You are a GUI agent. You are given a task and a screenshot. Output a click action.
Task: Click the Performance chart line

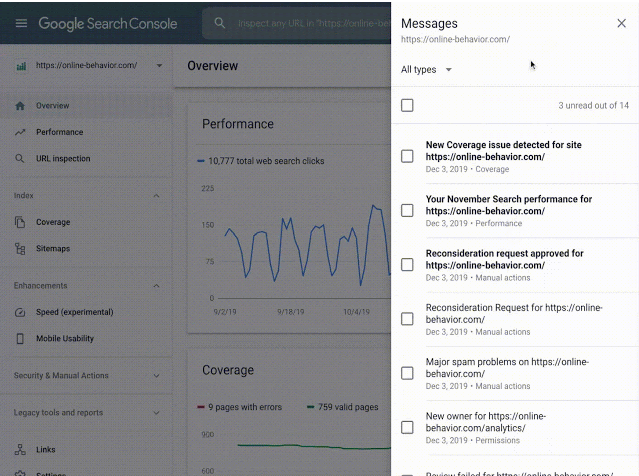(x=308, y=245)
